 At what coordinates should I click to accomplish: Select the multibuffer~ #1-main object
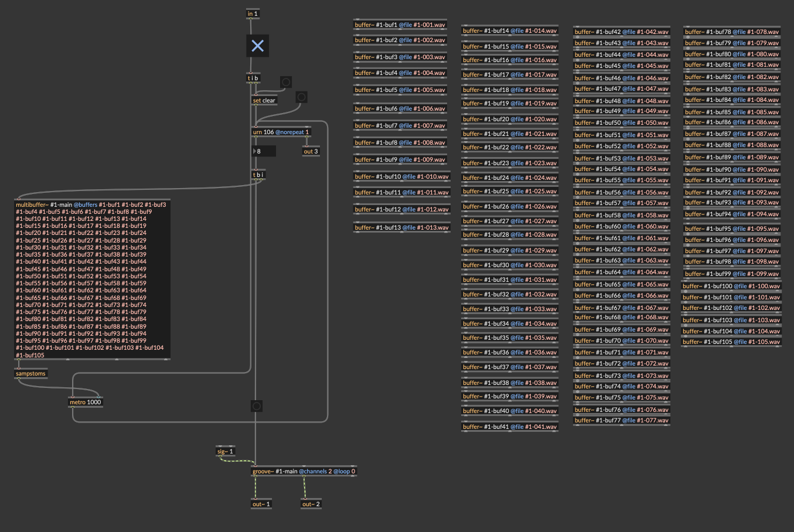[x=92, y=279]
